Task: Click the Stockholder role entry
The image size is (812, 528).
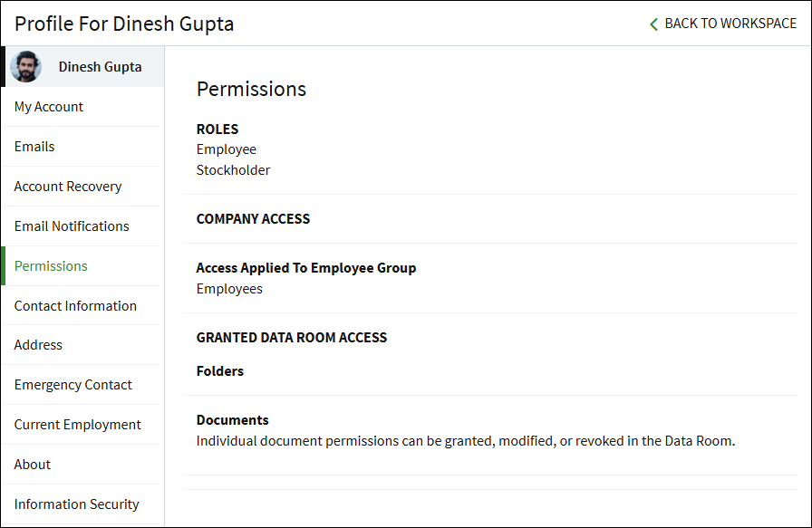Action: point(233,170)
